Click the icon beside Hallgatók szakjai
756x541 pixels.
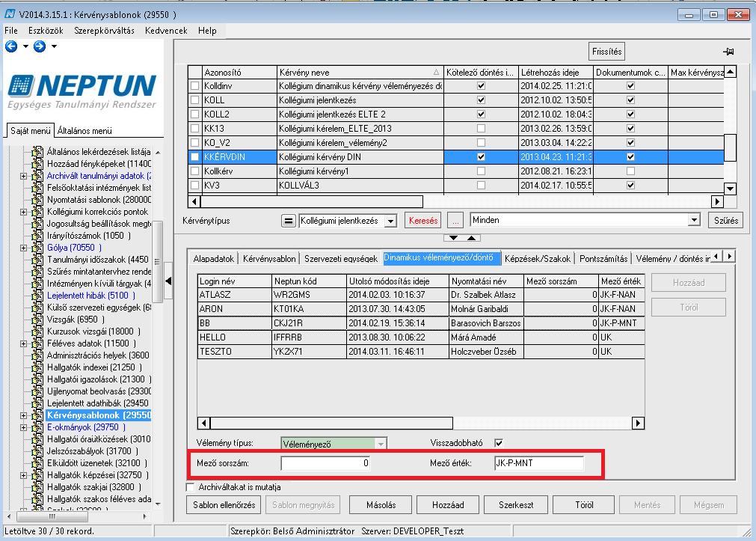[x=37, y=487]
